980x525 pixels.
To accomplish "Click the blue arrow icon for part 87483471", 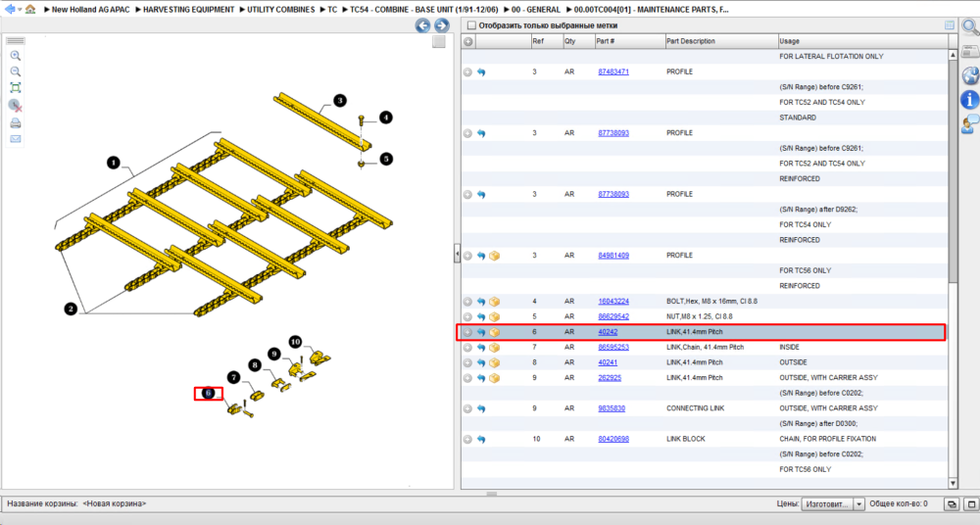I will (x=481, y=72).
